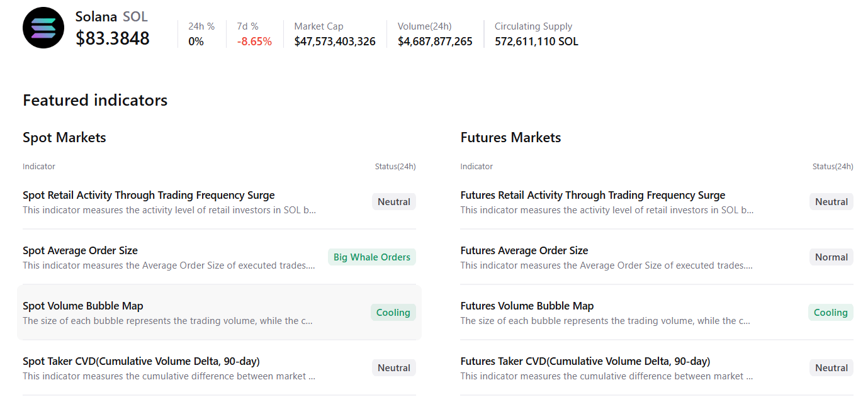Click the Futures Average Order Size Normal badge
This screenshot has width=868, height=402.
831,257
